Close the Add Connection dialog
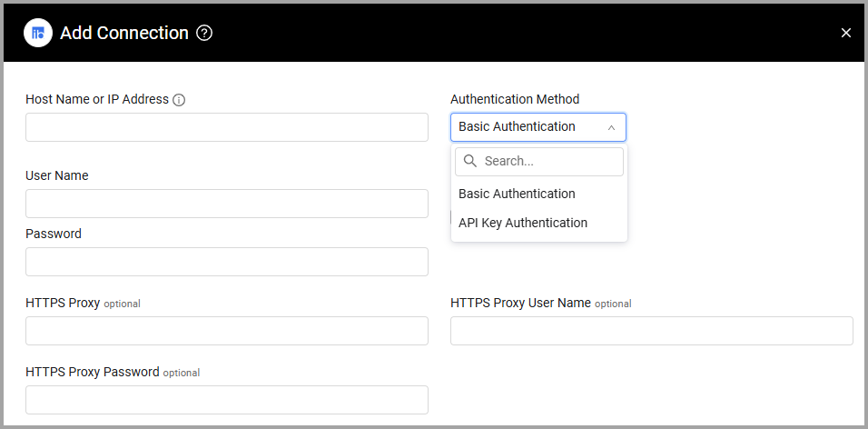 click(x=846, y=33)
